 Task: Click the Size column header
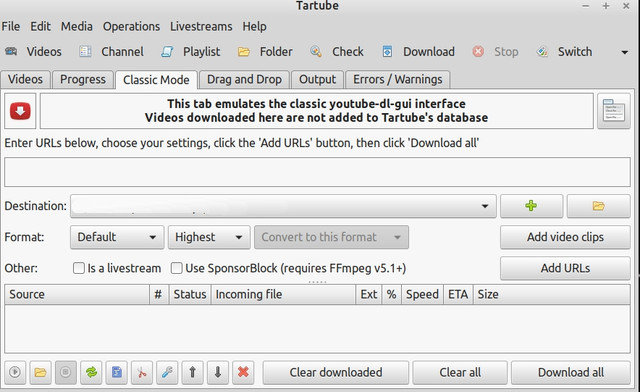[551, 294]
